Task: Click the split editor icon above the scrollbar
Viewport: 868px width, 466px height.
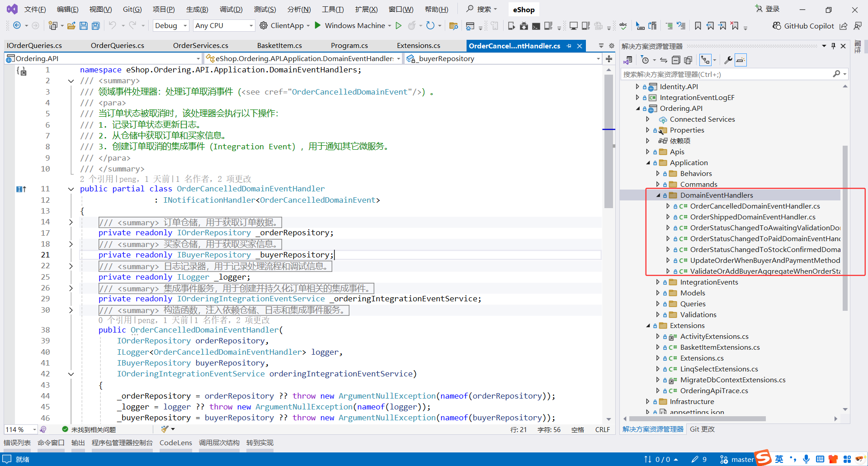Action: coord(609,59)
